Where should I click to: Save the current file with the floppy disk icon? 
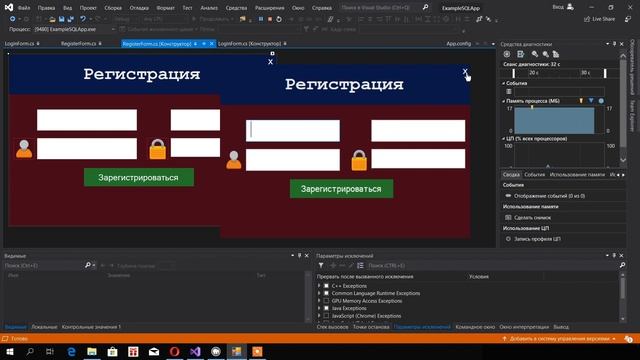(x=62, y=19)
